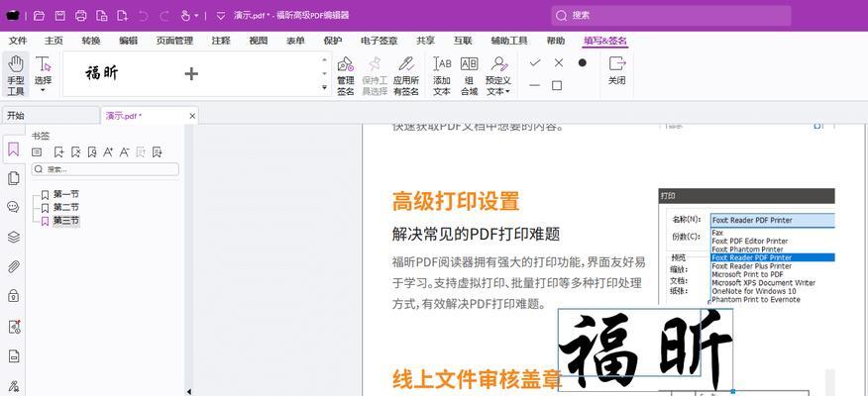
Task: Click the 高级打印设置 heading text
Action: (456, 201)
